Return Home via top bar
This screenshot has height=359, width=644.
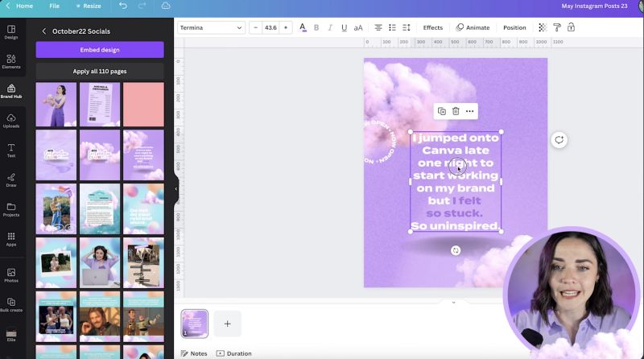[x=19, y=6]
